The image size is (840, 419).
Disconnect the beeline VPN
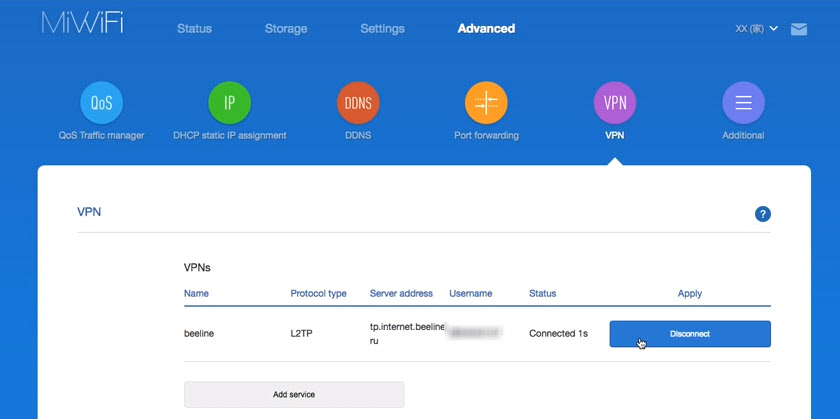click(690, 334)
